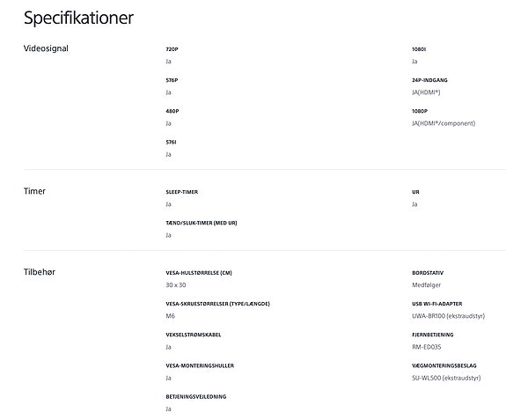Click the RM-ED035 remote control value

click(426, 347)
